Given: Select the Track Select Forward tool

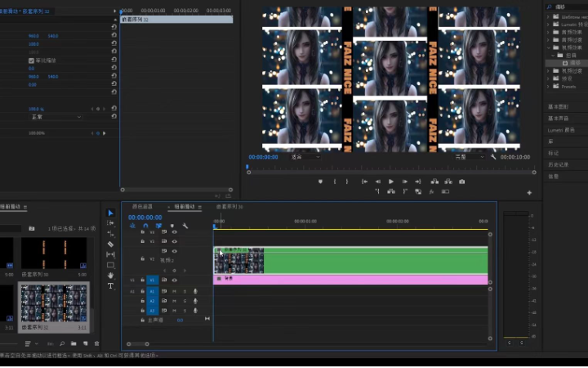Looking at the screenshot, I should [110, 223].
